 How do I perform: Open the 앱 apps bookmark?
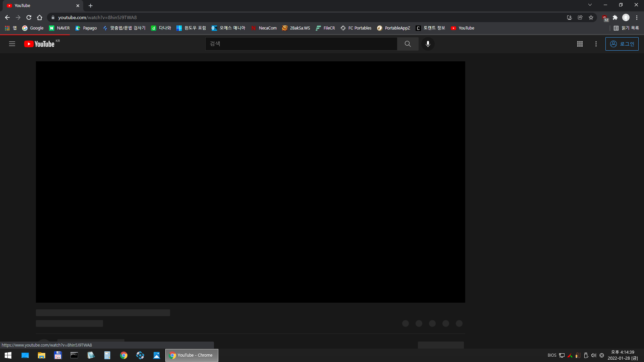pos(11,28)
